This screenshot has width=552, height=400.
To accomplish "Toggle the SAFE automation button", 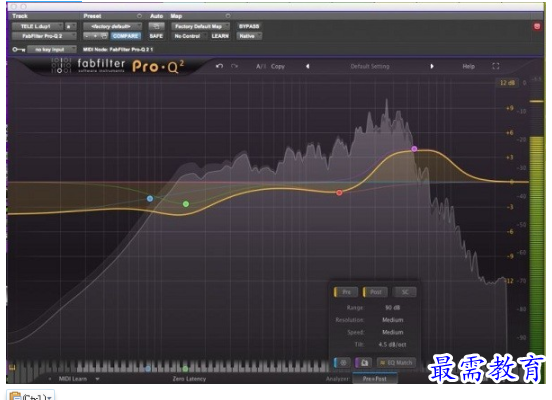I will [156, 36].
